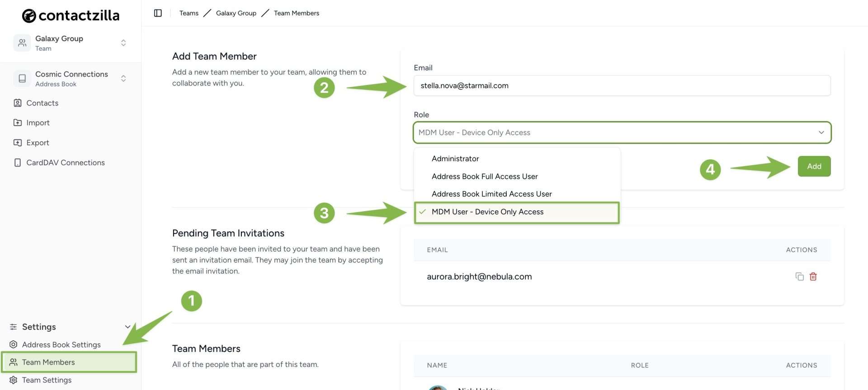This screenshot has width=868, height=390.
Task: Open the Import page
Action: [38, 123]
